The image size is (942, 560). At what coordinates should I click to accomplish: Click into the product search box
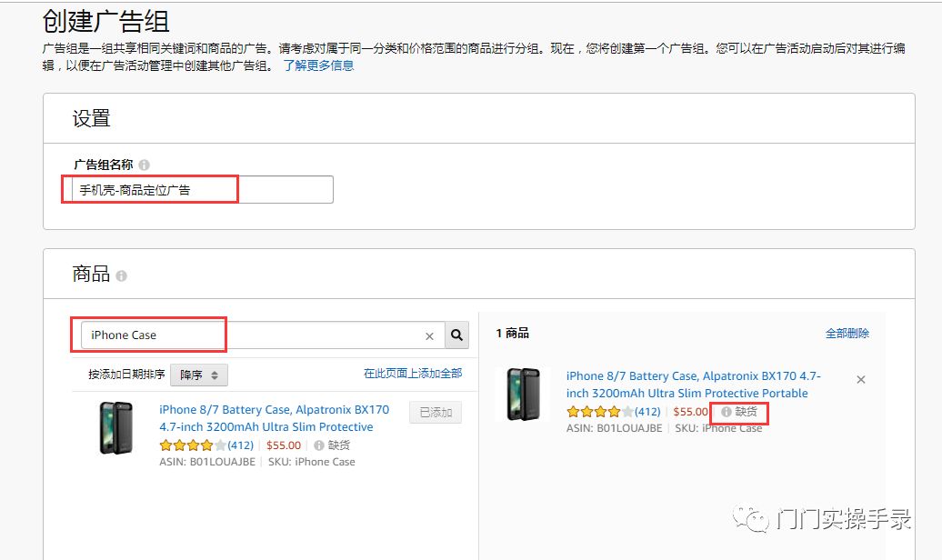click(255, 335)
